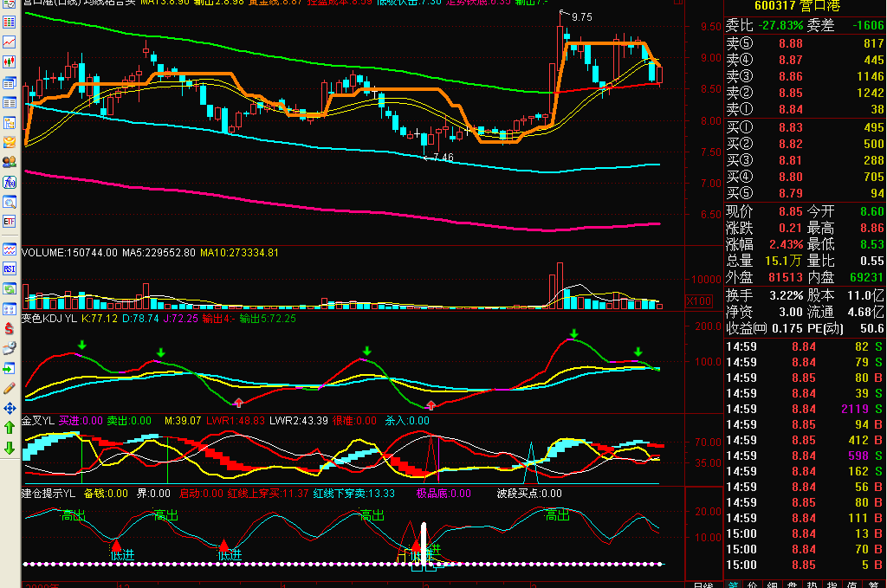Image resolution: width=887 pixels, height=588 pixels.
Task: Click the green refresh window icon
Action: click(9, 289)
